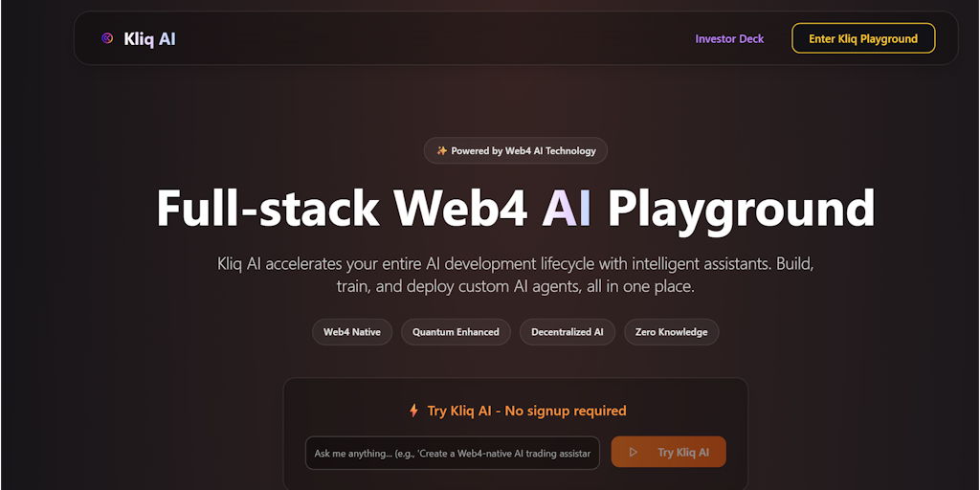Click 'Try Kliq AI - No signup required' text

[527, 411]
